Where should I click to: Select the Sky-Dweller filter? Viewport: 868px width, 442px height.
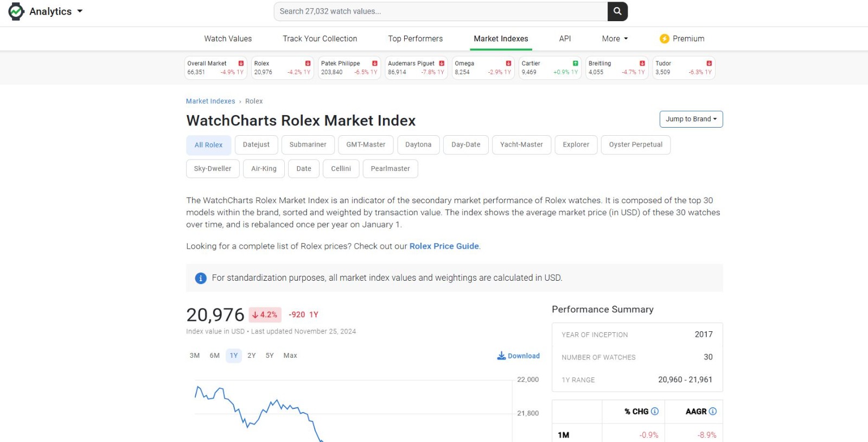point(213,168)
